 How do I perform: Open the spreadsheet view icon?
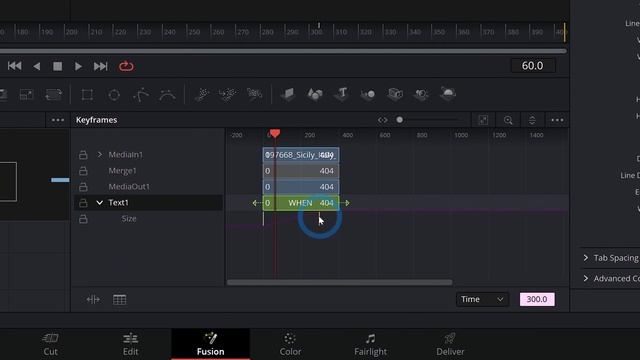point(120,300)
